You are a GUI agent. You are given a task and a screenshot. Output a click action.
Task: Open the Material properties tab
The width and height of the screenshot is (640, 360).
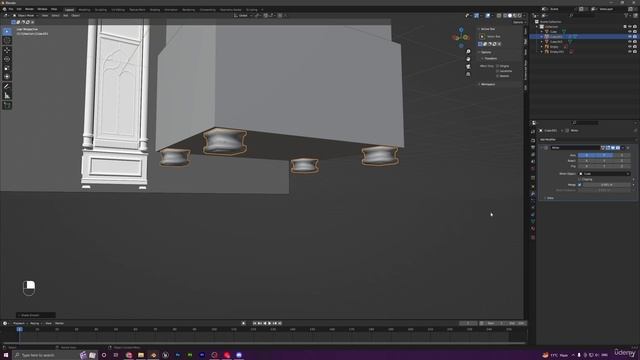pyautogui.click(x=533, y=229)
